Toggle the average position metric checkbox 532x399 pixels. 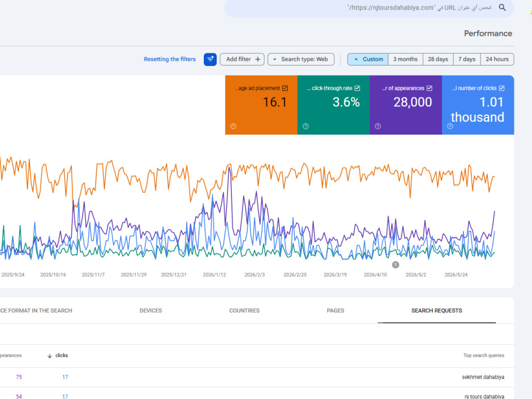pyautogui.click(x=285, y=88)
